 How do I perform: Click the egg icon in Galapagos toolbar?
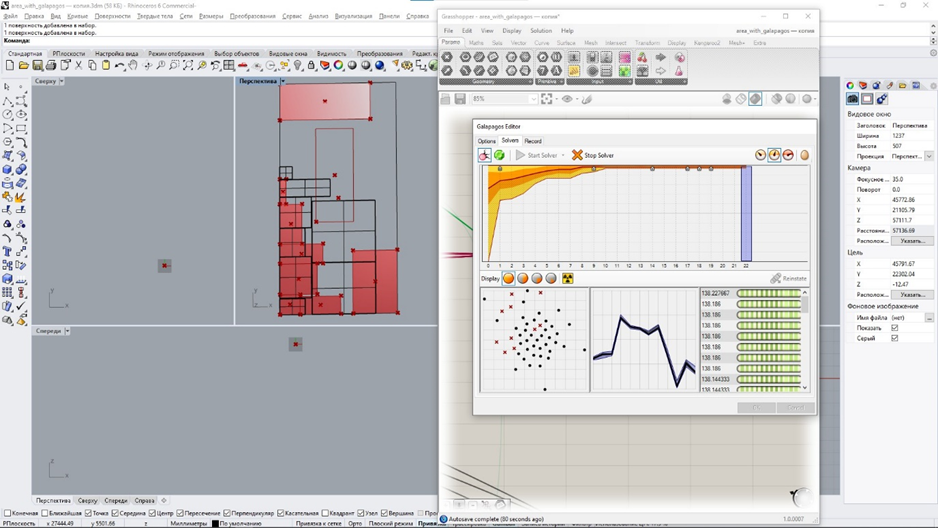pos(804,155)
